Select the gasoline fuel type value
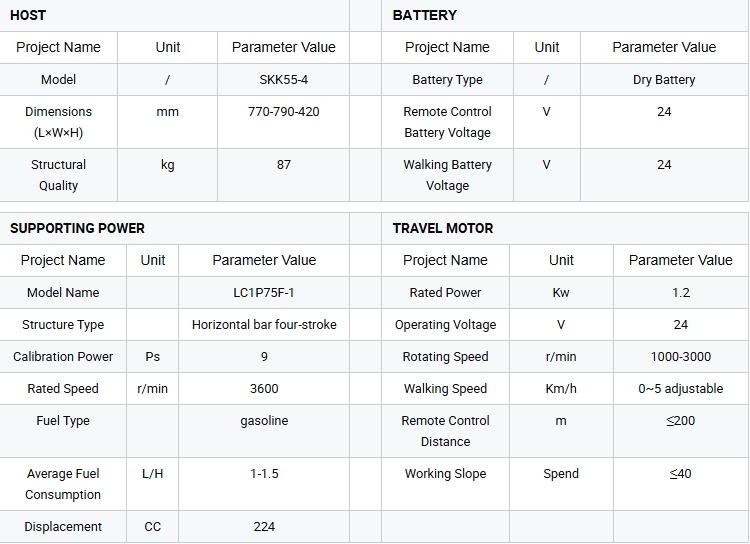This screenshot has height=544, width=750. click(264, 421)
